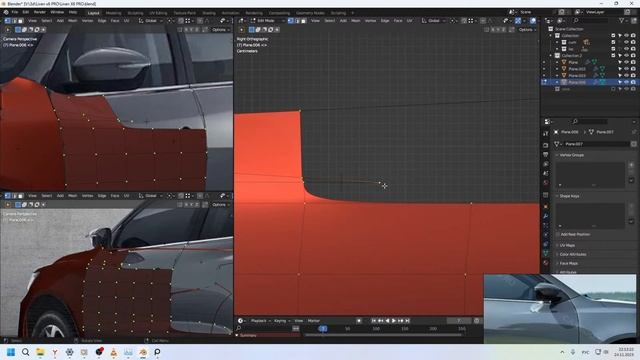Image resolution: width=640 pixels, height=360 pixels.
Task: Open the Output properties tab icon
Action: [x=546, y=155]
